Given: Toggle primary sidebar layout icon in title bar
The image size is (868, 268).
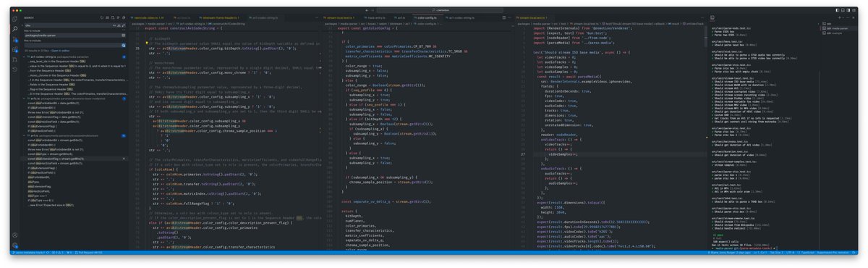Looking at the screenshot, I should [838, 10].
